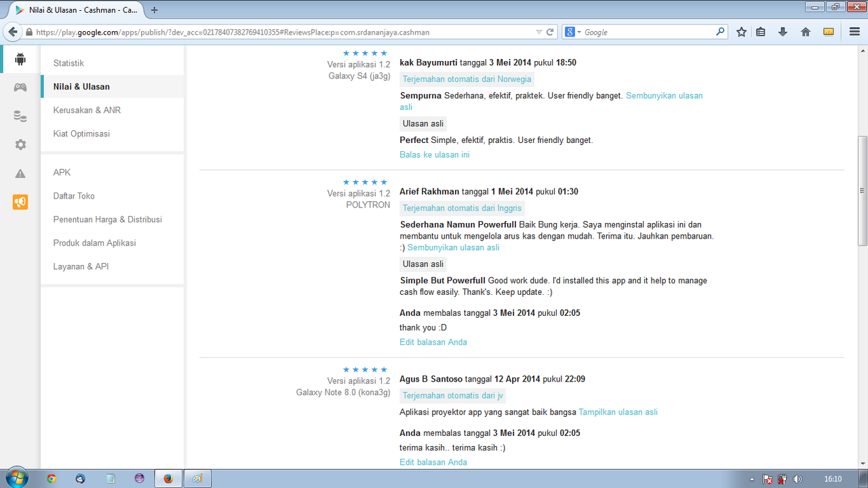Open Kiat Optimisasi section
The height and width of the screenshot is (488, 868).
(81, 134)
